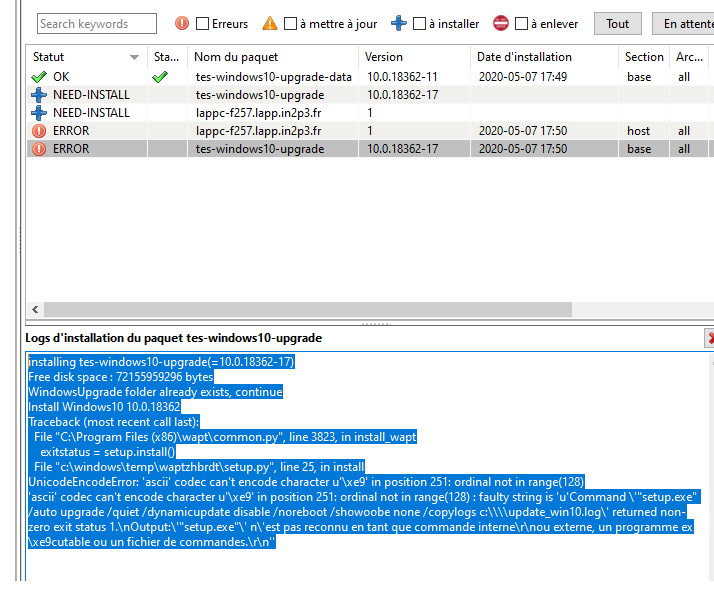Click the horizontal scrollbar left arrow
Image resolution: width=714 pixels, height=592 pixels.
(x=35, y=310)
